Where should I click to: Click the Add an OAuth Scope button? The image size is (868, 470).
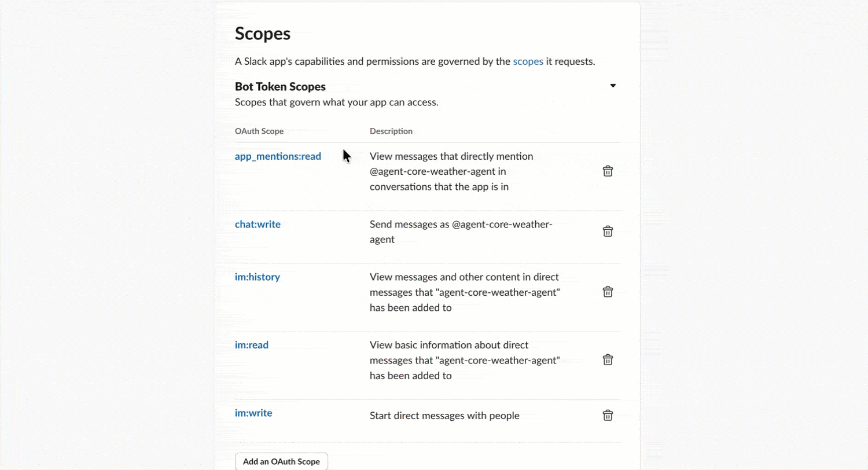click(x=281, y=461)
